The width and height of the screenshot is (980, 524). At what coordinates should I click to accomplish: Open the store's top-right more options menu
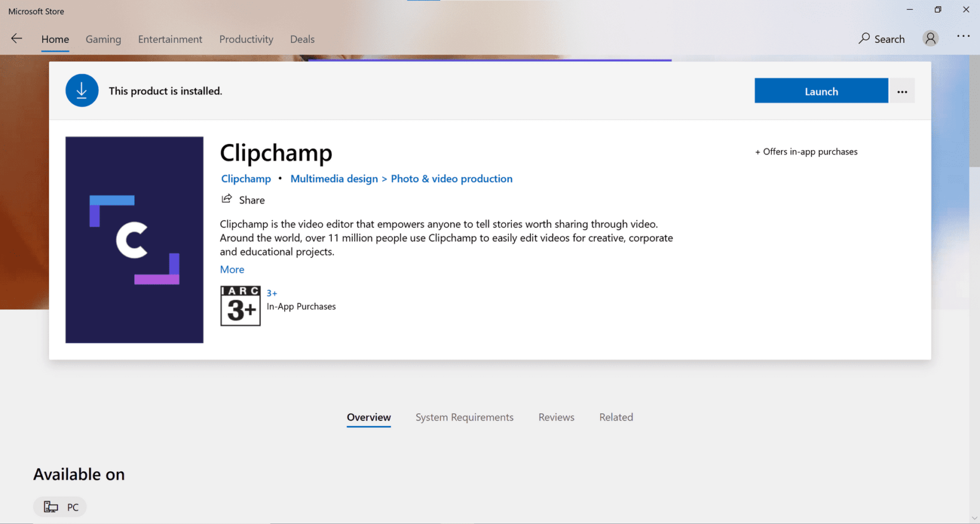[x=963, y=36]
